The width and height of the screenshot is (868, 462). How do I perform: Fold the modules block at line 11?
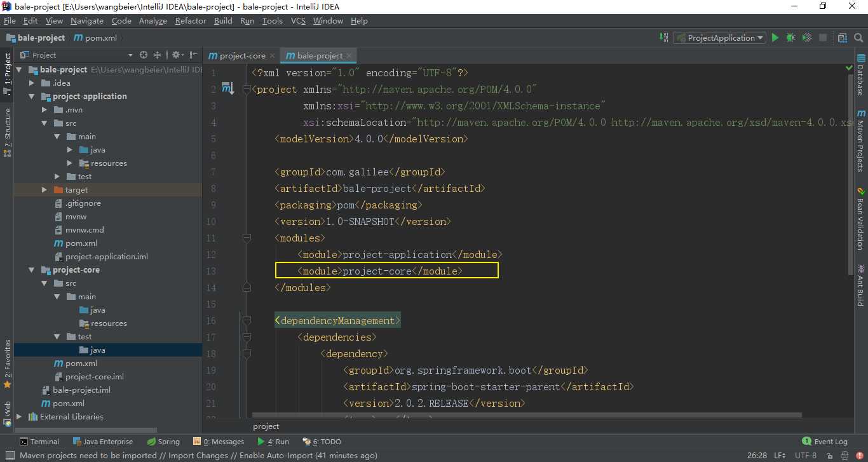(247, 238)
